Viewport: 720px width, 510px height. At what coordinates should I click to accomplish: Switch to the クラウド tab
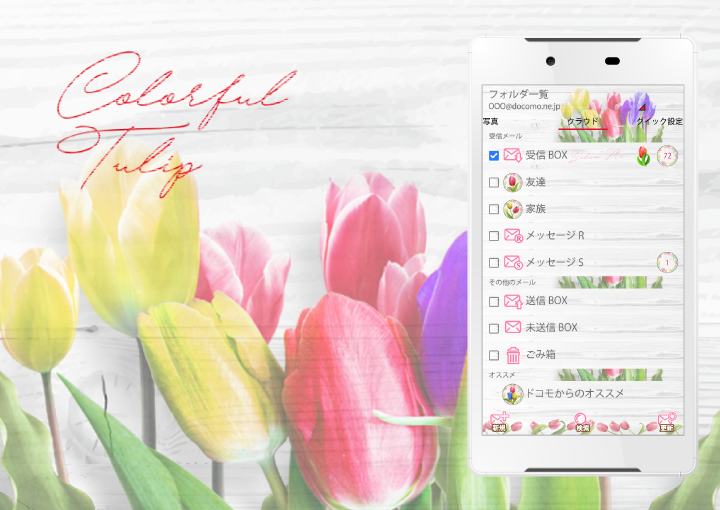point(583,122)
